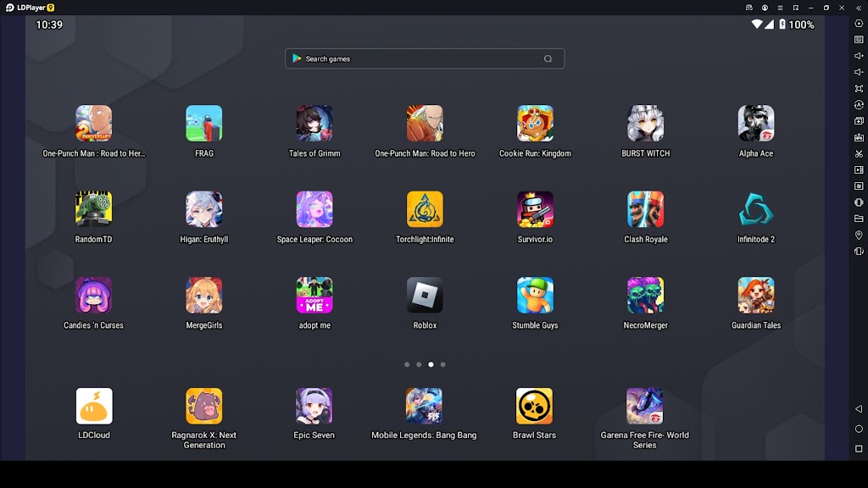Launch Survivor.io
The image size is (868, 488).
(x=536, y=209)
